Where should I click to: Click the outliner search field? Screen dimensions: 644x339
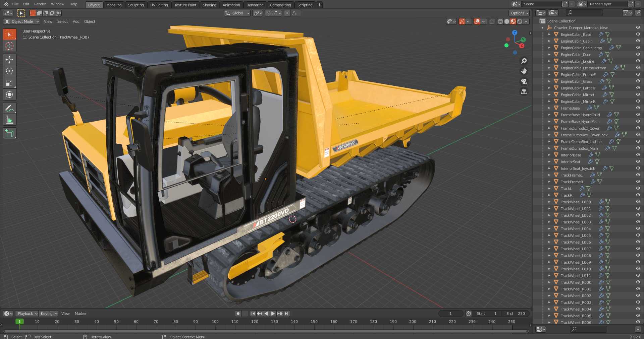tap(584, 13)
